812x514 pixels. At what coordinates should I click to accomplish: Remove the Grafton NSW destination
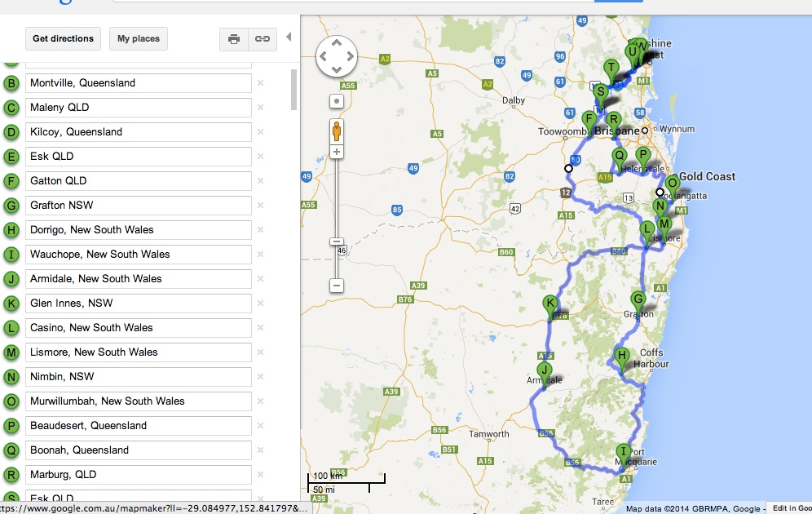pos(261,206)
